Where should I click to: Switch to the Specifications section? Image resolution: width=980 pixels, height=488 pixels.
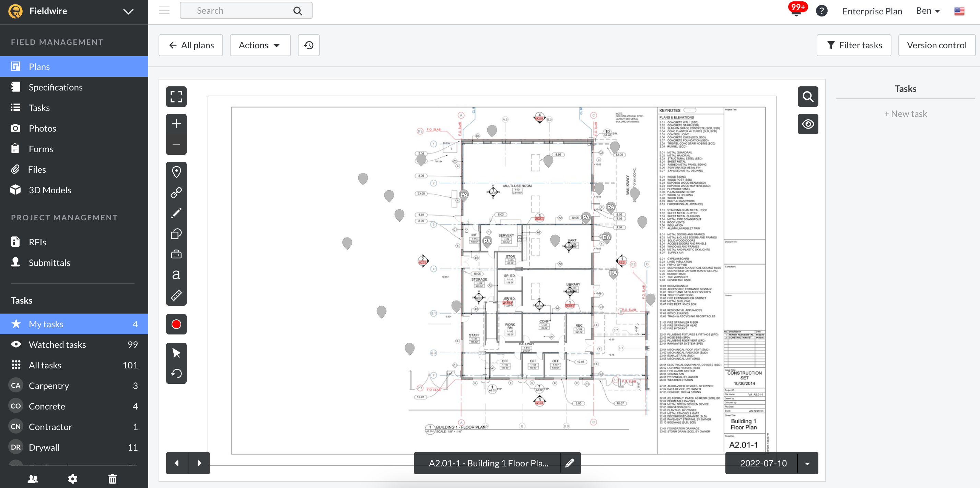pos(56,87)
